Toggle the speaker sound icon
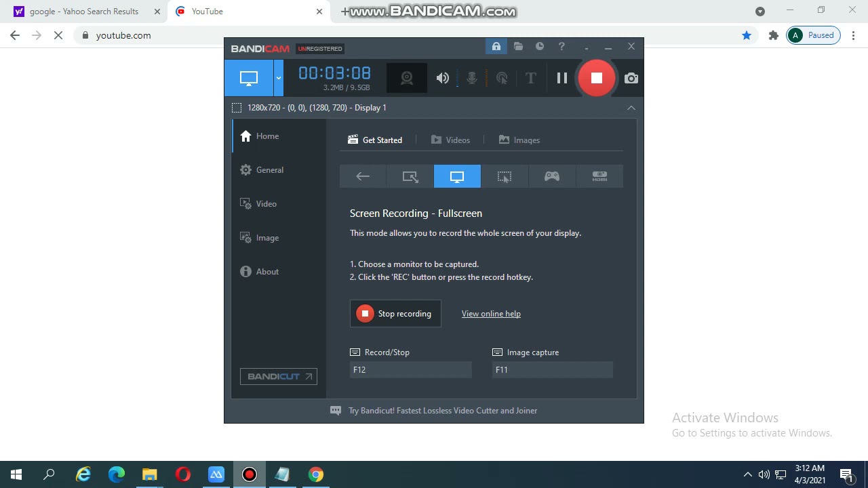This screenshot has width=868, height=488. [x=443, y=78]
